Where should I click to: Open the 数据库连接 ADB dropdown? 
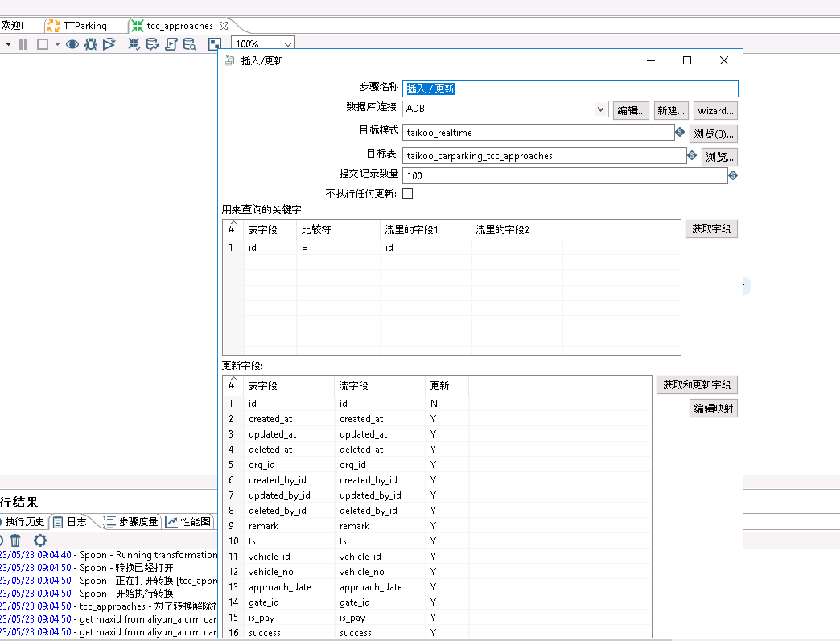tap(600, 109)
